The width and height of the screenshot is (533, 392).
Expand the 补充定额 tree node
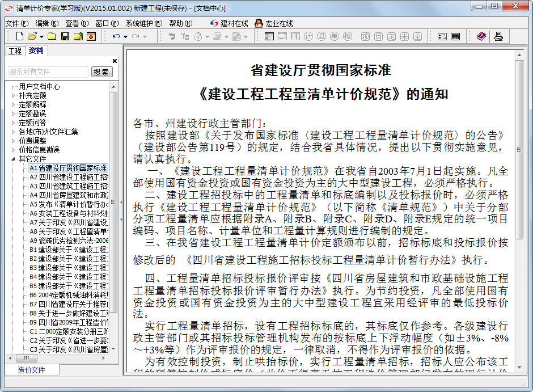(x=14, y=96)
